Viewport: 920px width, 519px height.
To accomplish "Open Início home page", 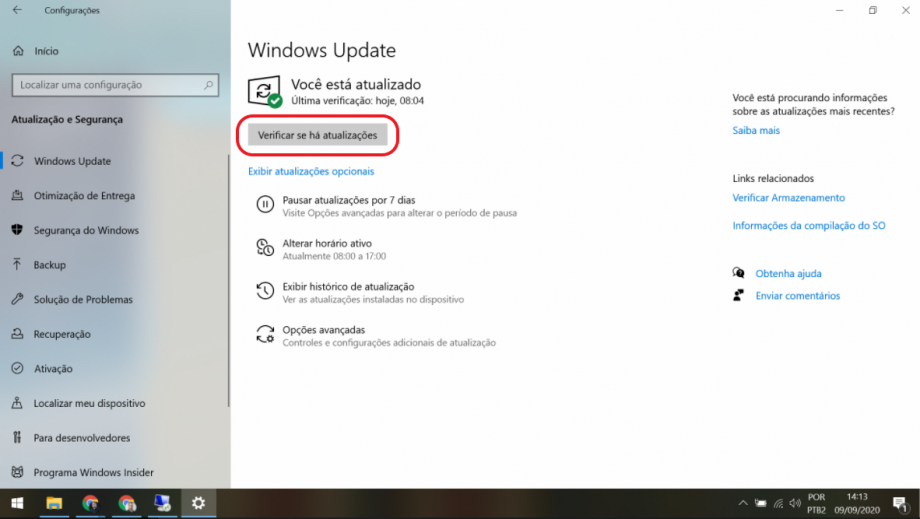I will point(46,51).
